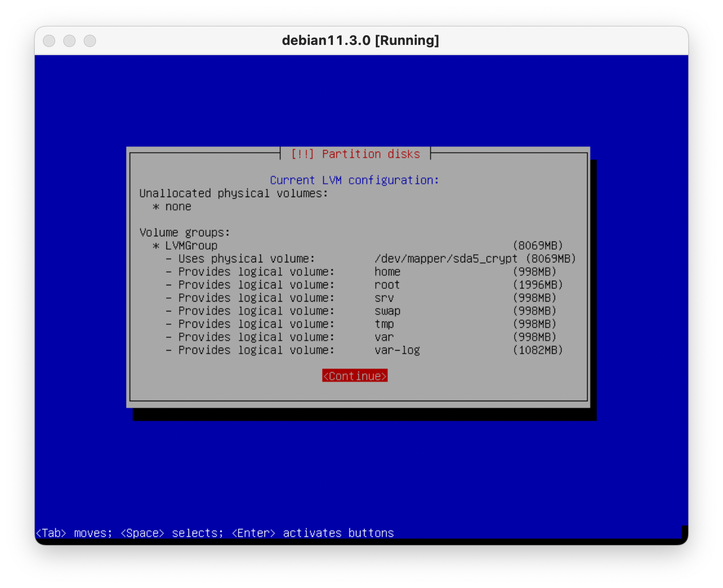This screenshot has width=723, height=588.
Task: Click the /dev/mapper/sda5_crypt physical volume
Action: pos(445,259)
